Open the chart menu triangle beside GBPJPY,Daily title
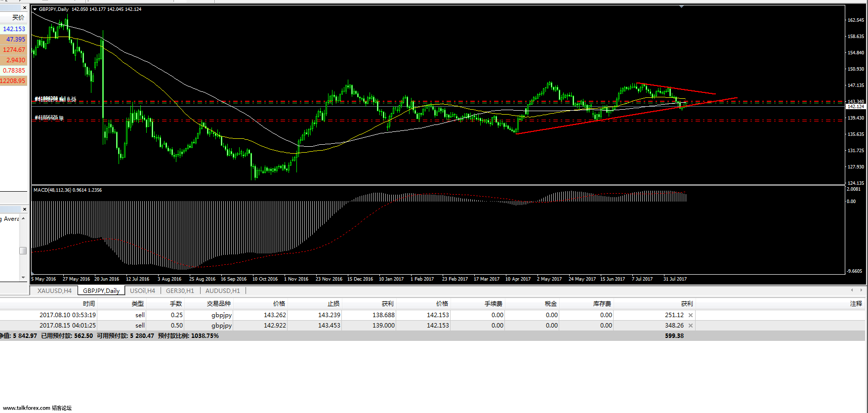 pyautogui.click(x=35, y=9)
